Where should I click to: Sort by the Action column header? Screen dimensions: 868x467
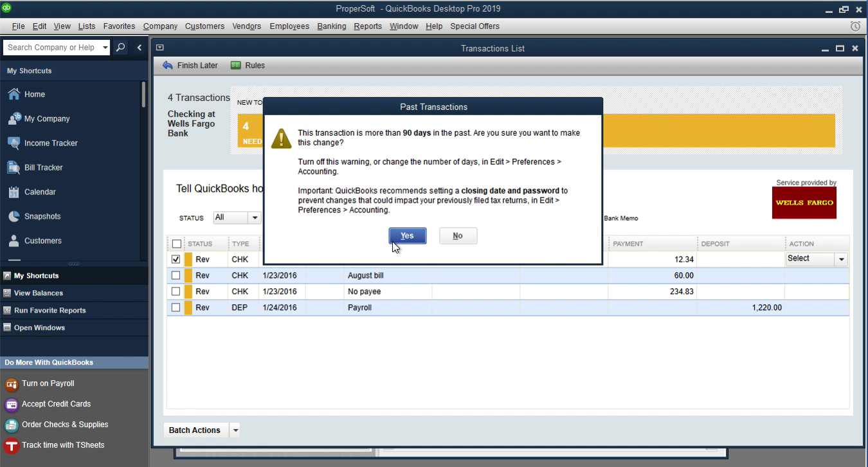pos(817,244)
